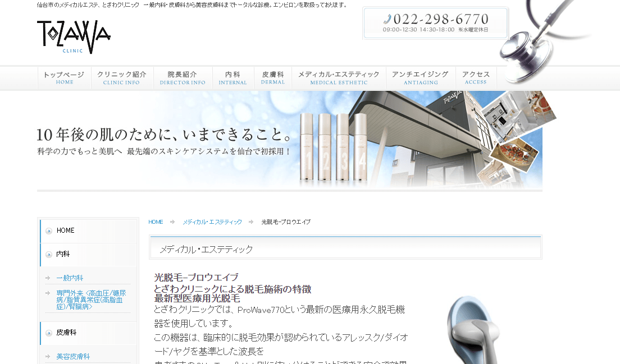Click メディカル・エステティック breadcrumb link
Screen dimensions: 620x364
click(212, 222)
